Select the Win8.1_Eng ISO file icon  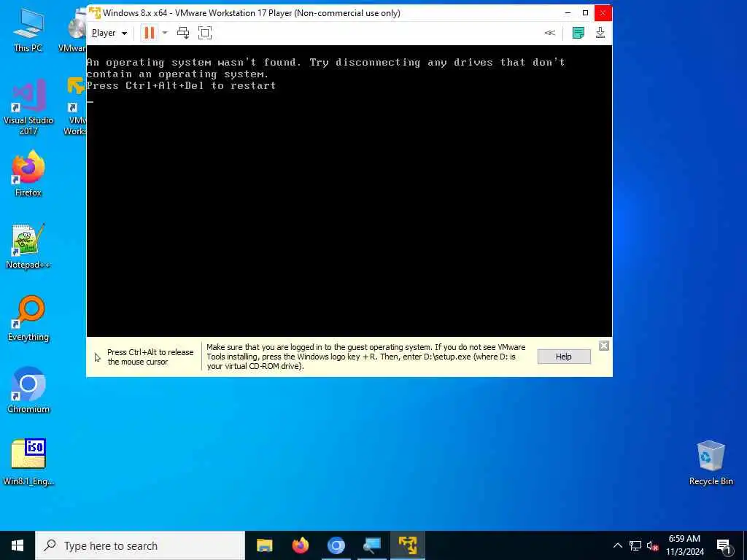coord(28,462)
